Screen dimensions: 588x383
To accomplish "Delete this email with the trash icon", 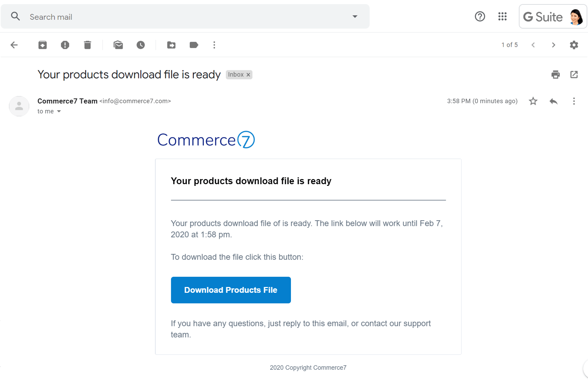I will [88, 45].
